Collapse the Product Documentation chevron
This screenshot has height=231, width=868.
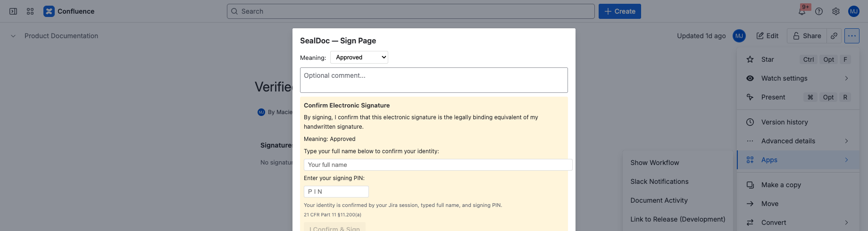coord(13,36)
